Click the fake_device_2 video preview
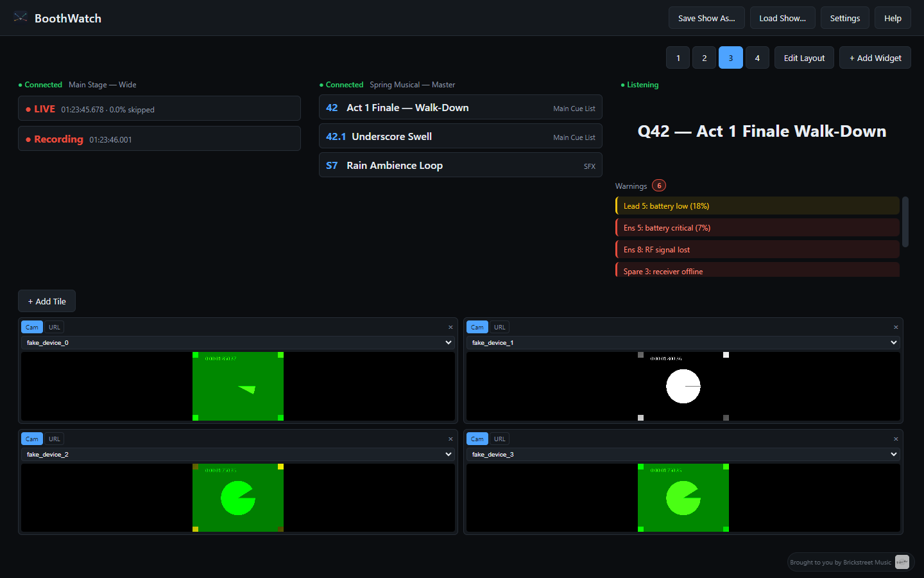924x578 pixels. (x=238, y=498)
